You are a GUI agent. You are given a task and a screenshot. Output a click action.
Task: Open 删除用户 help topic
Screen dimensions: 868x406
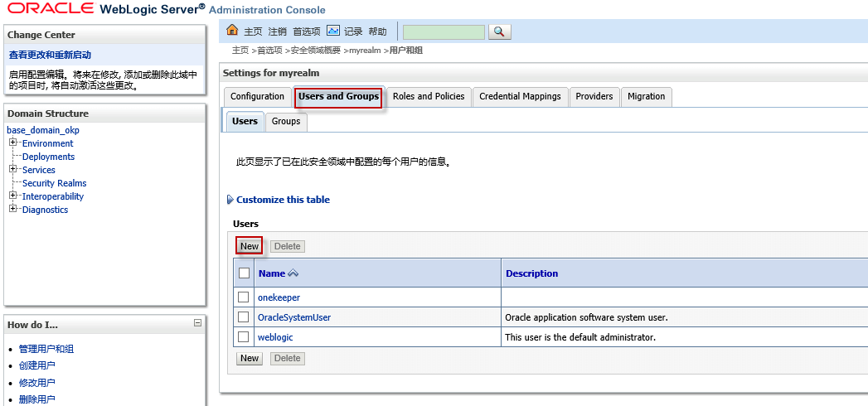37,399
